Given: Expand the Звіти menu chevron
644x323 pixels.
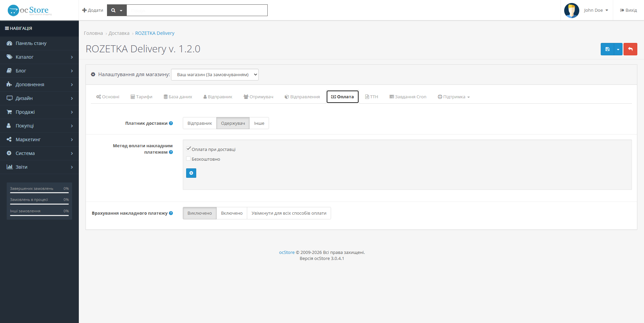Looking at the screenshot, I should [x=72, y=167].
